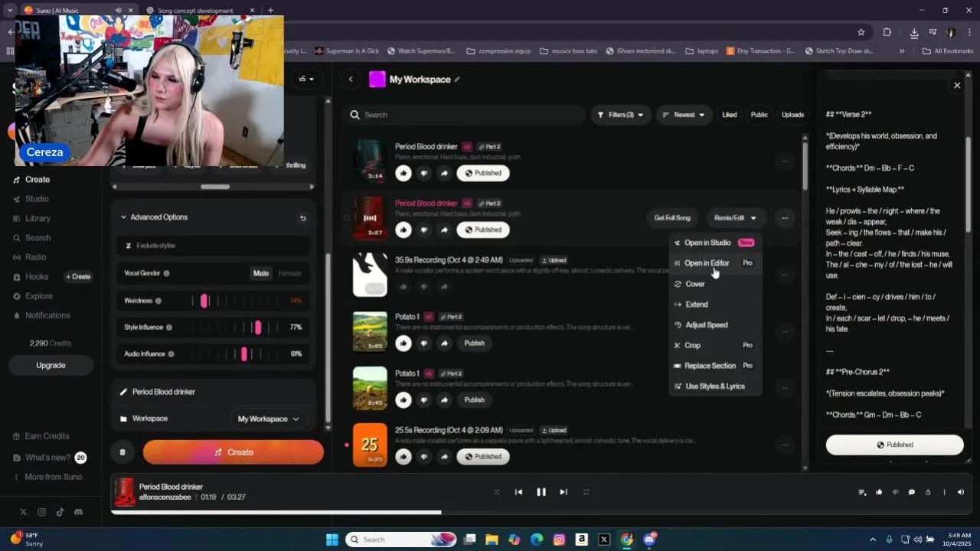The height and width of the screenshot is (551, 980).
Task: Open the Windows Start menu
Action: (332, 540)
